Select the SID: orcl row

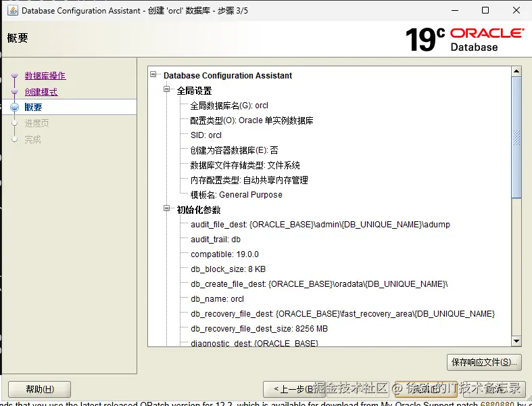coord(206,135)
